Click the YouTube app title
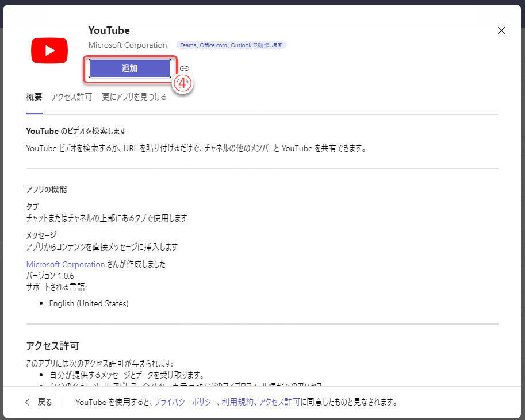The image size is (525, 420). [109, 30]
